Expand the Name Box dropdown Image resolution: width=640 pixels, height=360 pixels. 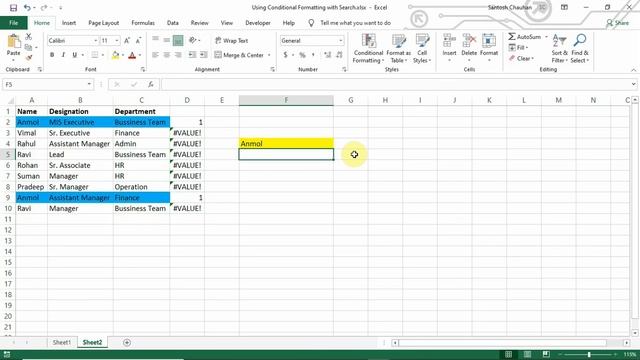89,84
